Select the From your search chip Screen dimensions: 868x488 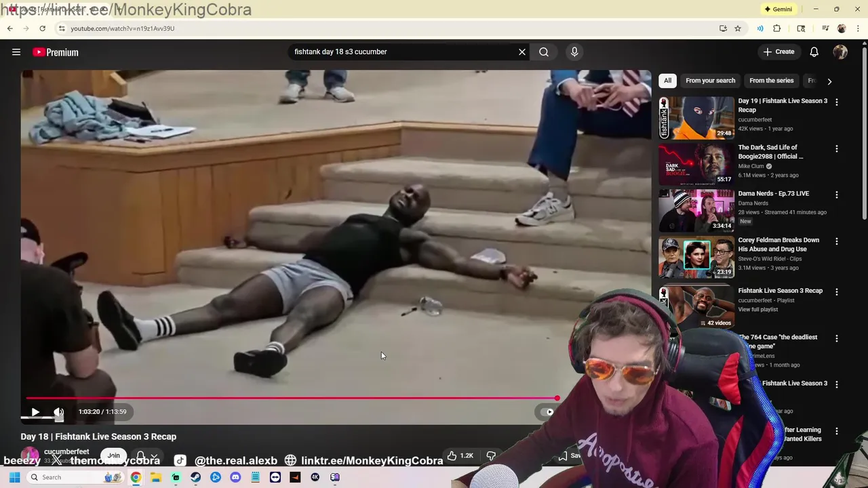click(710, 81)
